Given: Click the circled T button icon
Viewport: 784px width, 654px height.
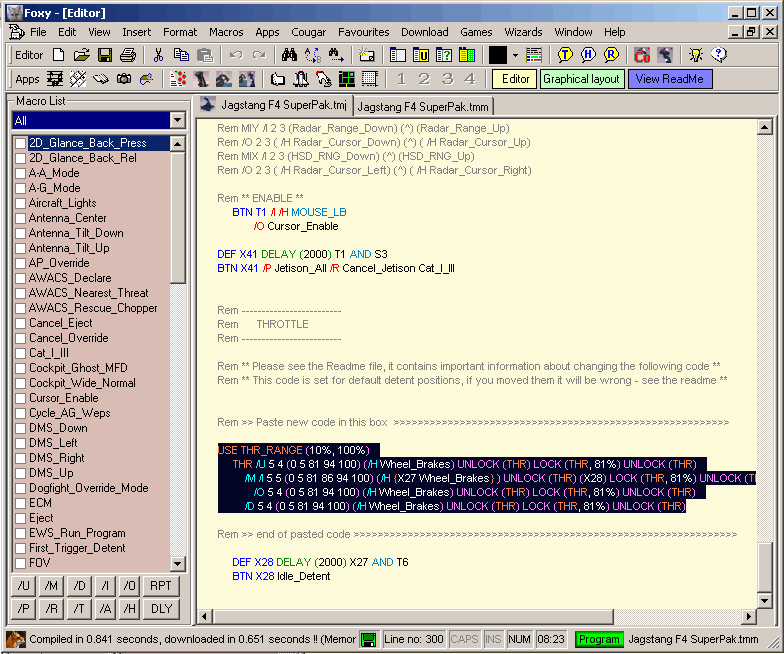Looking at the screenshot, I should [x=565, y=55].
